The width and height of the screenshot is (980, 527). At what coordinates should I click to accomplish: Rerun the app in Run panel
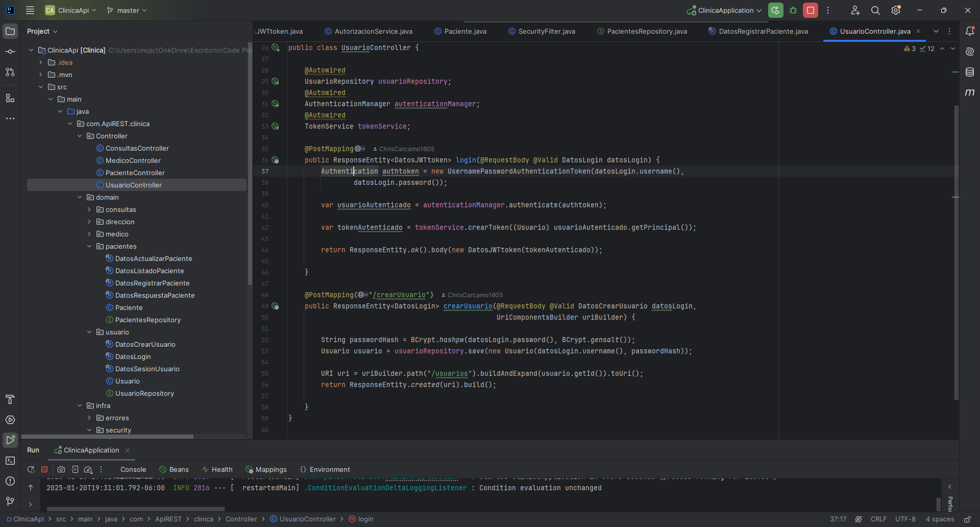pos(31,469)
